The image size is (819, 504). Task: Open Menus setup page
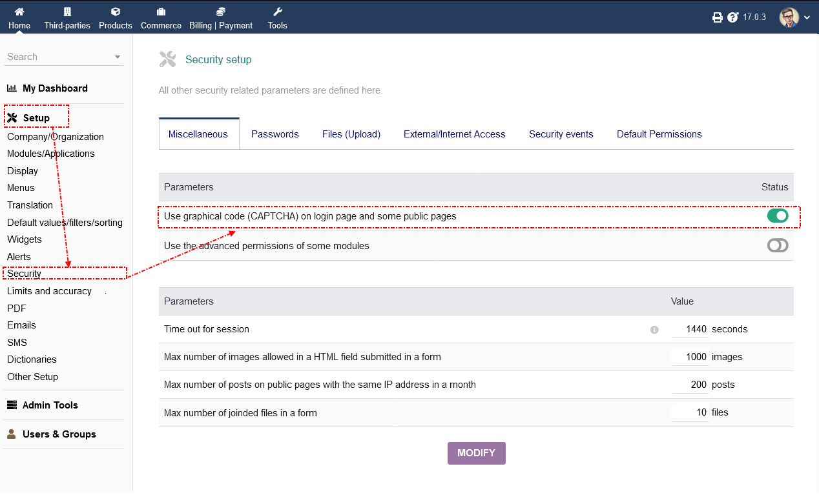21,188
